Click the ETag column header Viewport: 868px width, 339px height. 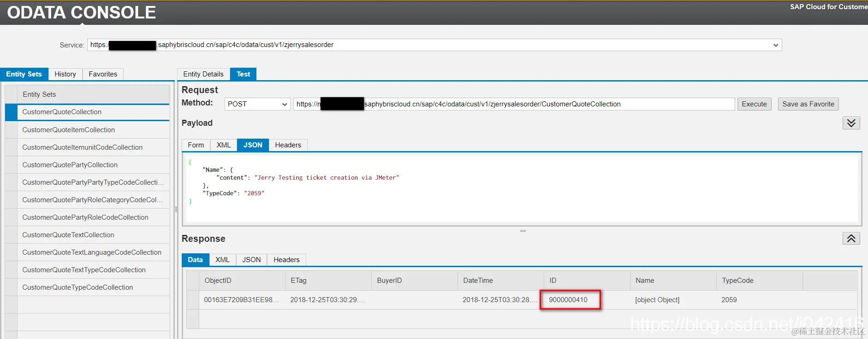coord(328,281)
